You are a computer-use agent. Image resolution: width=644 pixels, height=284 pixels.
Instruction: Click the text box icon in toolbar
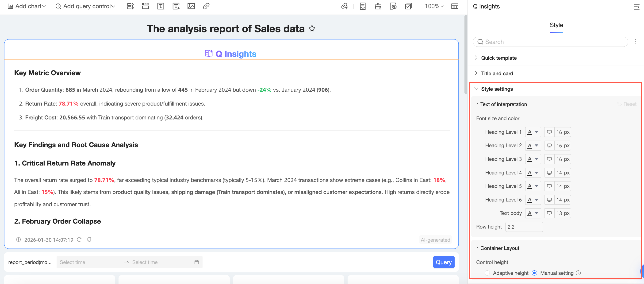161,6
